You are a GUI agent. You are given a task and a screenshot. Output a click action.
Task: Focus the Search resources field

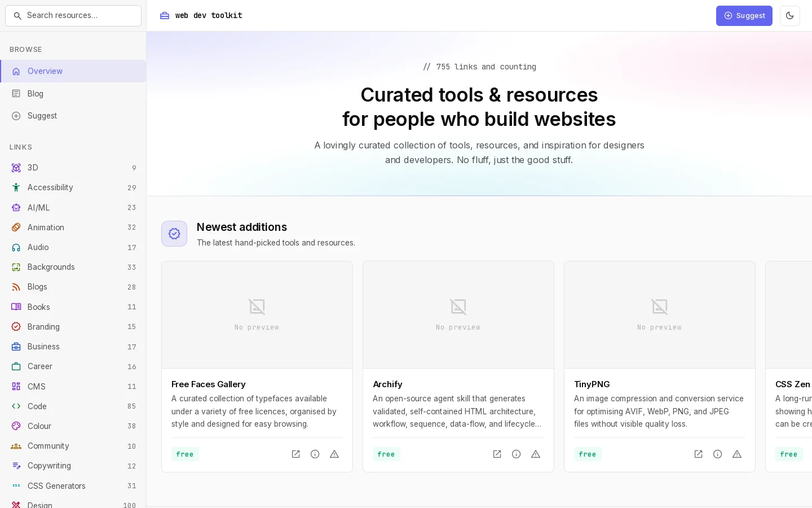pos(73,16)
